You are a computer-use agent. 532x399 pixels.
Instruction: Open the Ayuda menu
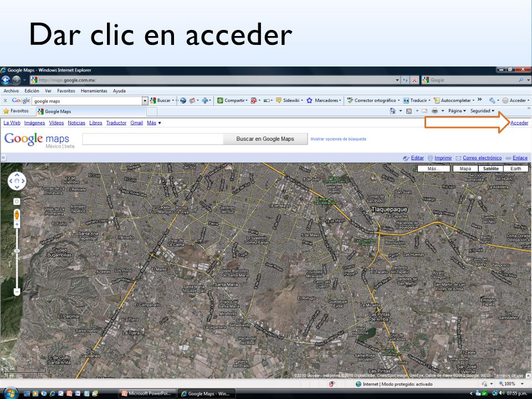(x=119, y=91)
